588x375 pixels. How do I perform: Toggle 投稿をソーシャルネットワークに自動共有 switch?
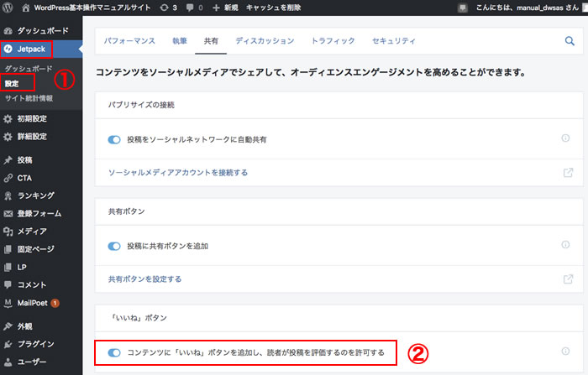click(x=115, y=139)
